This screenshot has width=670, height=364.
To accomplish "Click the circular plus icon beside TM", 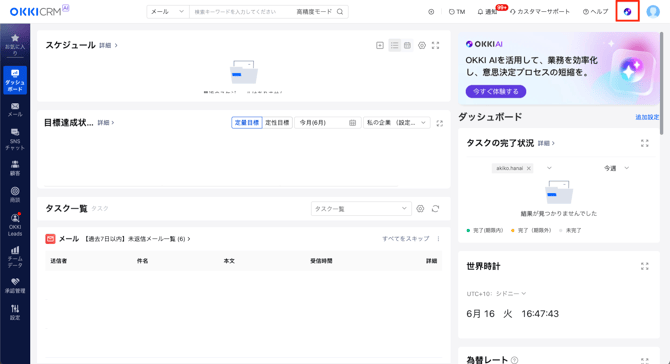I will (431, 12).
